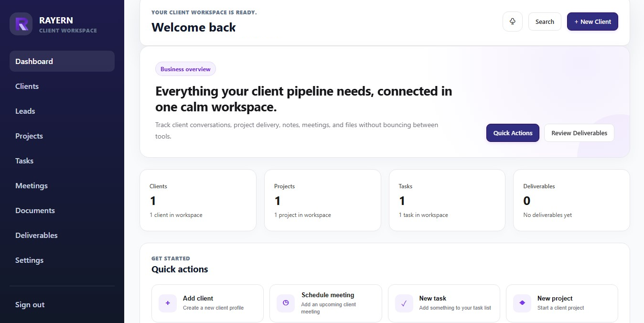Click the diamond icon on New project card
The width and height of the screenshot is (644, 323).
(x=522, y=303)
